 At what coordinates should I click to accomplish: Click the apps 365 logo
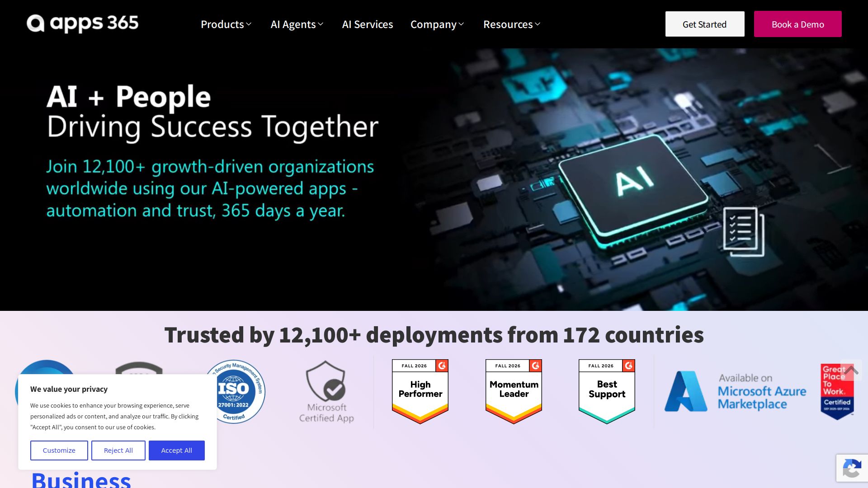[x=82, y=23]
